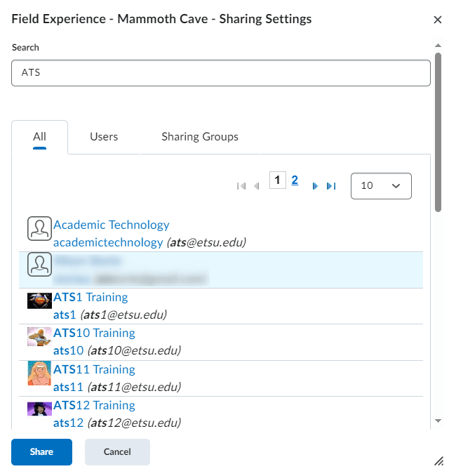Image resolution: width=456 pixels, height=476 pixels.
Task: Click the next page arrow icon
Action: click(x=315, y=186)
